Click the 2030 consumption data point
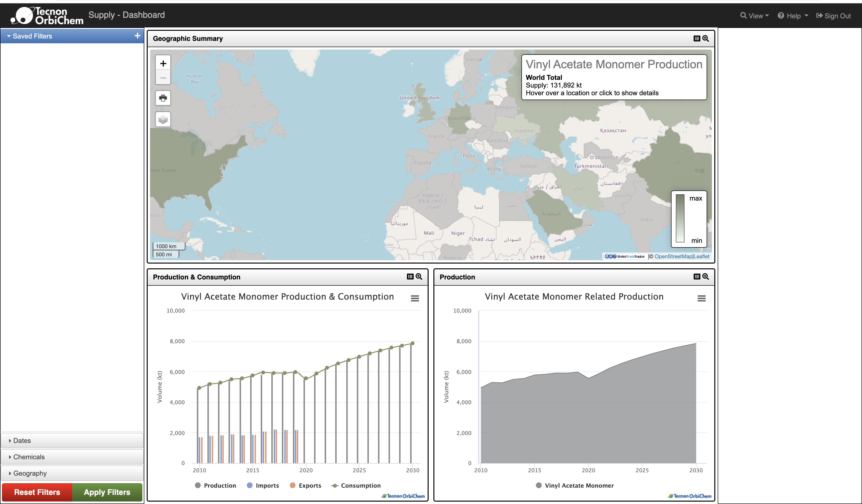This screenshot has height=504, width=862. [412, 343]
